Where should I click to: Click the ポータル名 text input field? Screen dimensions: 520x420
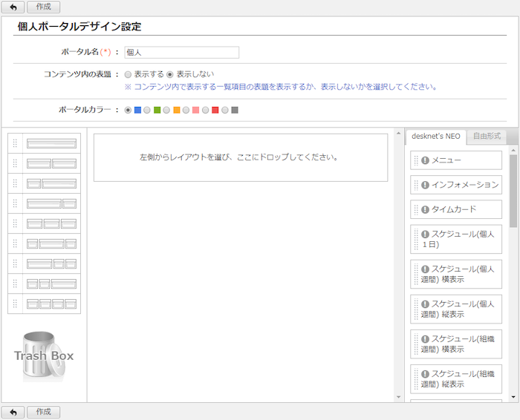pos(181,53)
